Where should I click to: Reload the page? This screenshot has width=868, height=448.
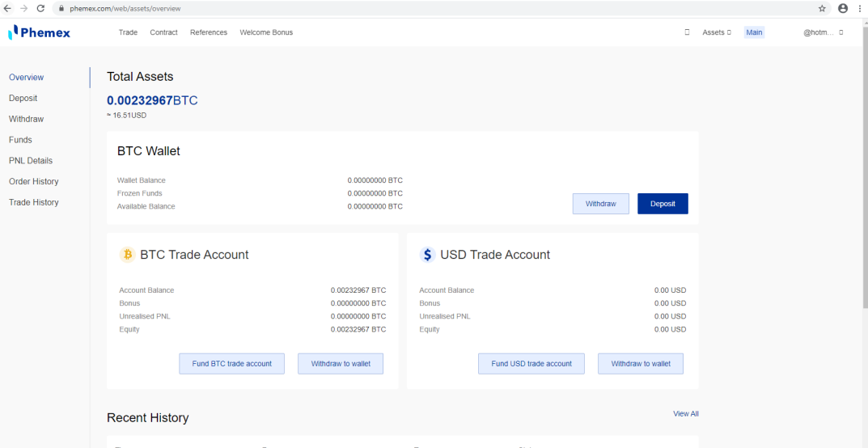[x=40, y=8]
